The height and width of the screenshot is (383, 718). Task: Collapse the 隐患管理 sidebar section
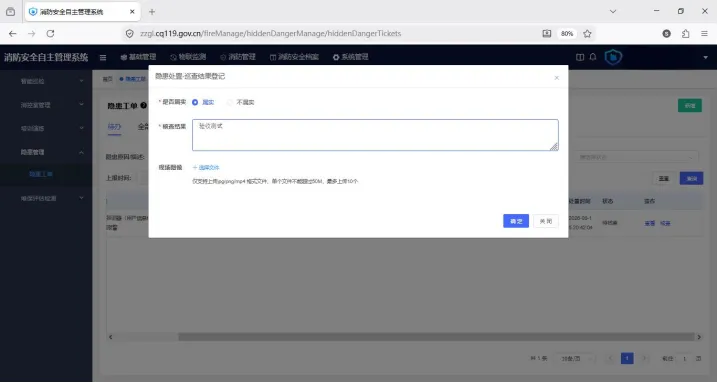(46, 152)
